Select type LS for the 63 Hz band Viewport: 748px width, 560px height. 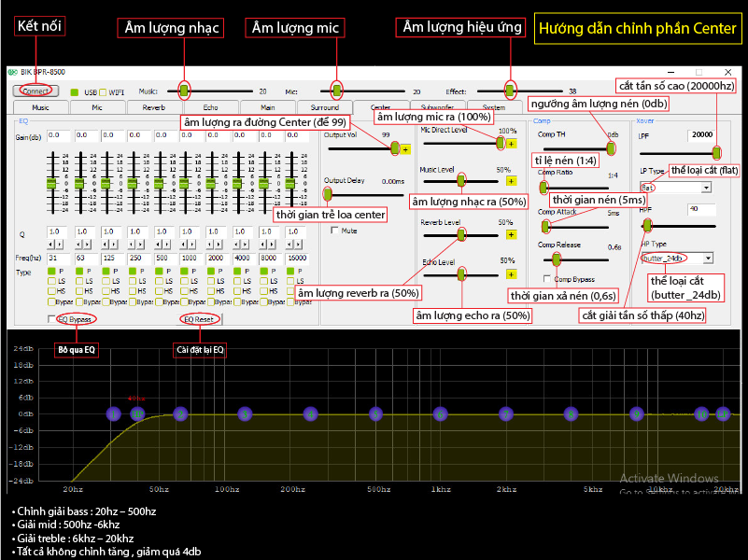79,281
